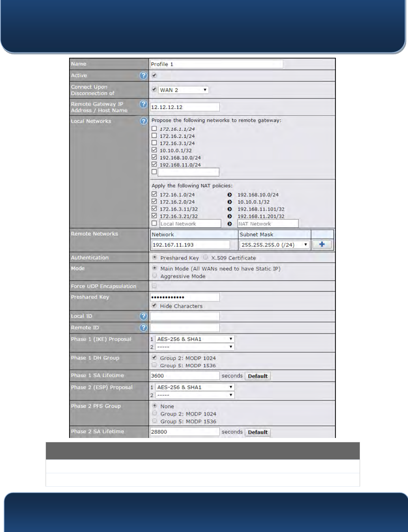
Task: Open help for Local ID
Action: pos(143,316)
